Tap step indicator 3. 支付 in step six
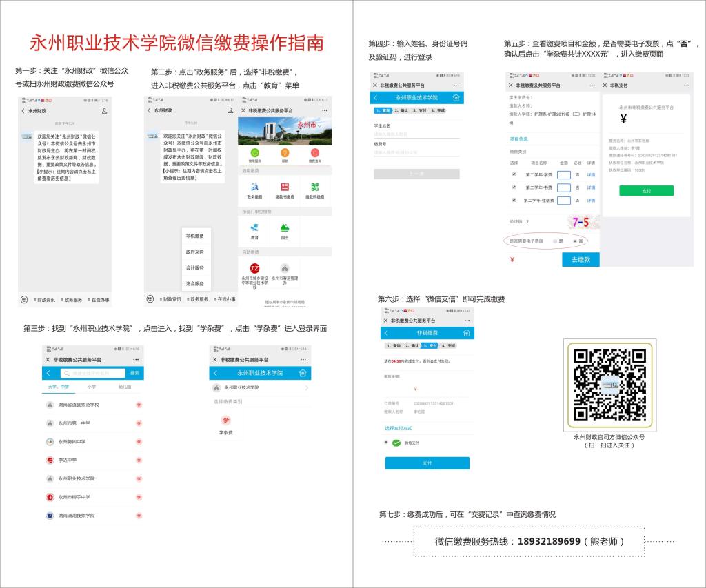The height and width of the screenshot is (588, 706). pyautogui.click(x=430, y=346)
